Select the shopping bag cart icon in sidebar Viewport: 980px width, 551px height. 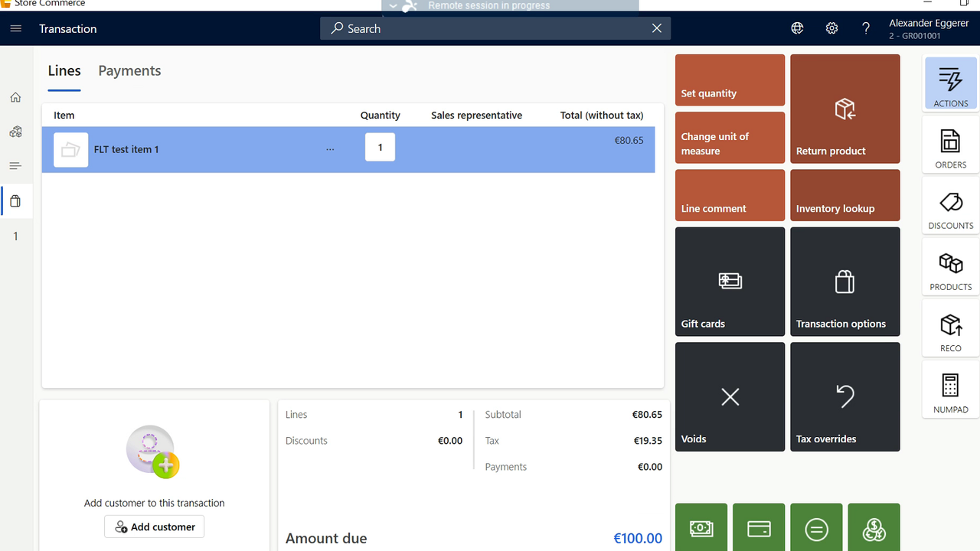coord(15,201)
